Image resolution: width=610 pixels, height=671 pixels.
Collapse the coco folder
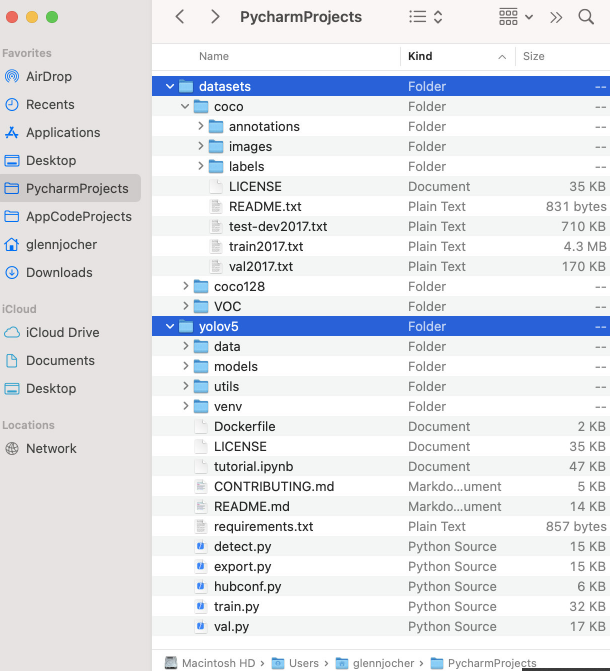[x=185, y=107]
